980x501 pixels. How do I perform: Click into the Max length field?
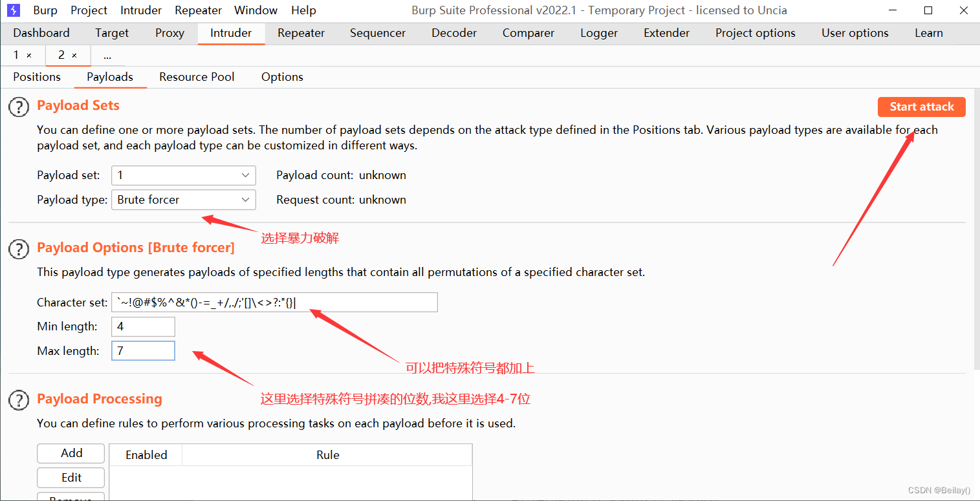[143, 351]
